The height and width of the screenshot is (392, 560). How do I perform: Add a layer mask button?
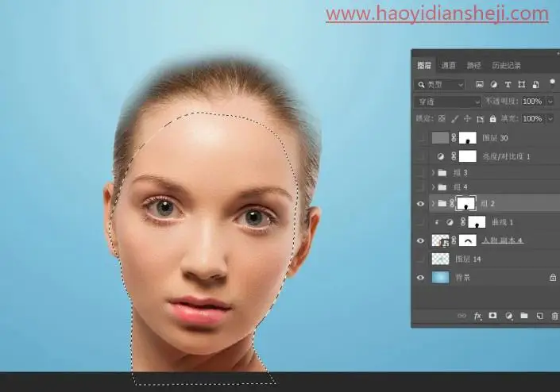tap(492, 315)
